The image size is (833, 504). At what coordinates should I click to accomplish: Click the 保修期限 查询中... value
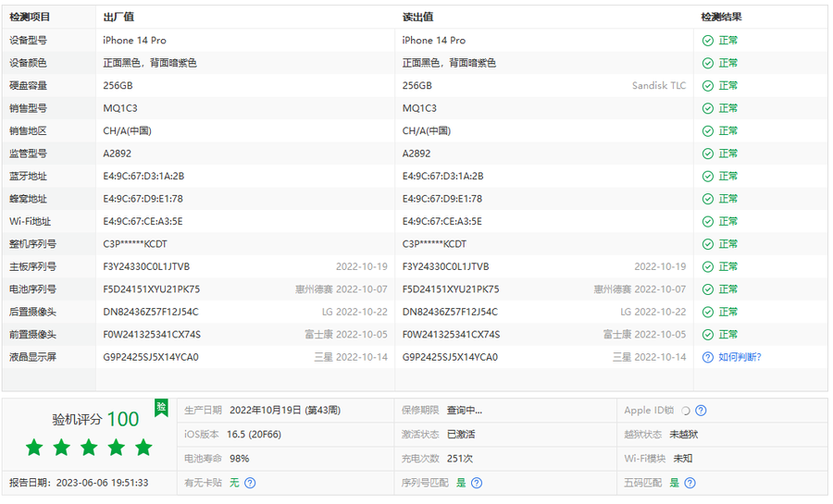pyautogui.click(x=465, y=410)
